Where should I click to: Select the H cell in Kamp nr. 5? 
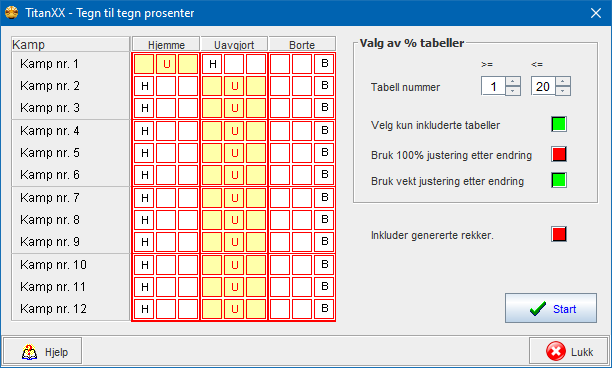[x=144, y=153]
